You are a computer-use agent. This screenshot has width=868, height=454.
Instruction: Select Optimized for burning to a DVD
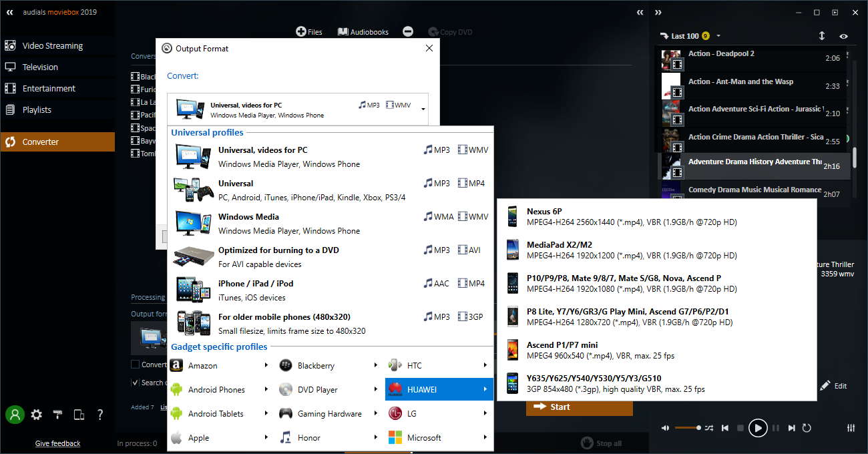(331, 257)
